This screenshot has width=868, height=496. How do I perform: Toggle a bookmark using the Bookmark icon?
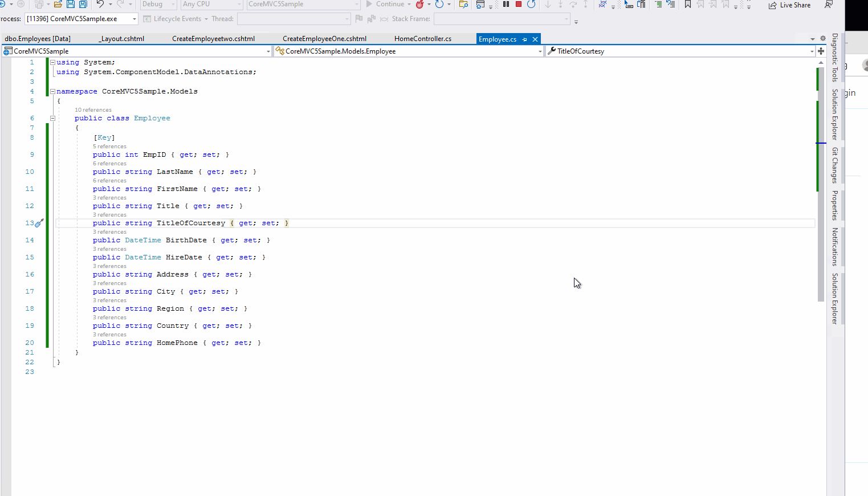(688, 4)
